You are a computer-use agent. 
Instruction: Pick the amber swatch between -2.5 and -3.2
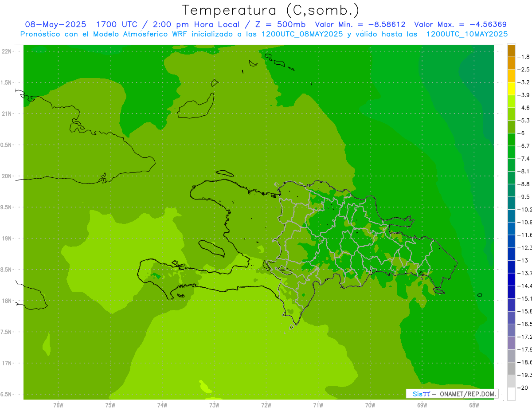coord(511,76)
